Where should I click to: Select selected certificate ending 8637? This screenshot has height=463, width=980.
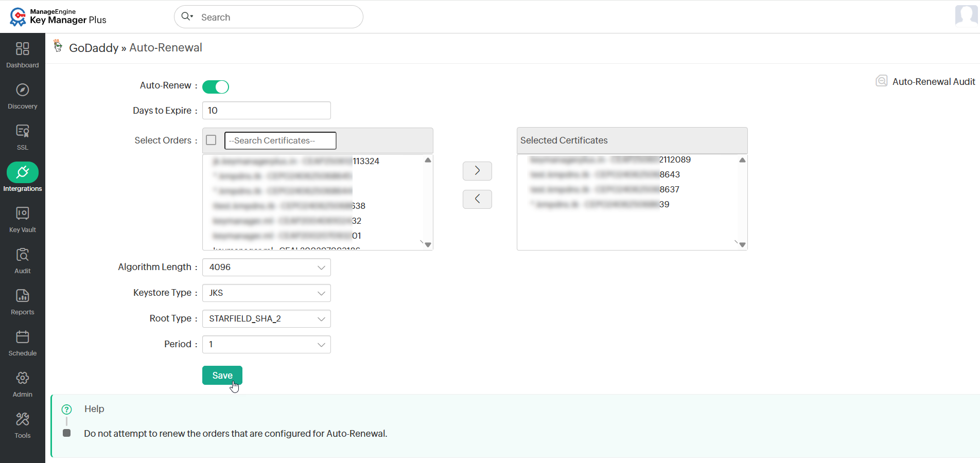click(604, 190)
